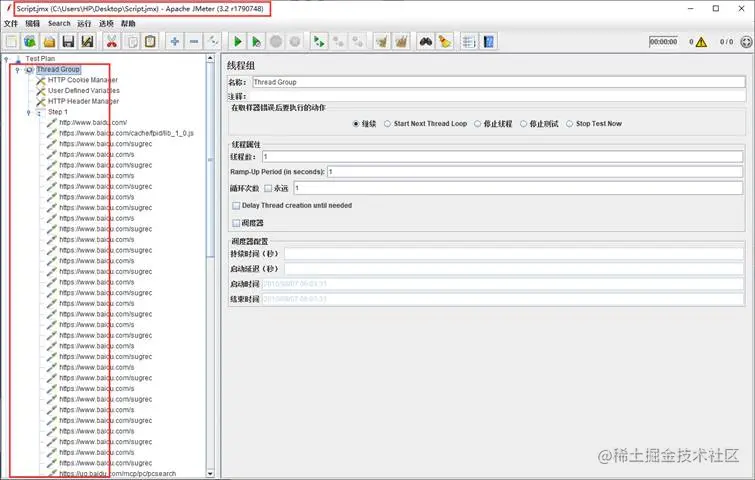
Task: Click the 线程数 thread count field
Action: click(502, 157)
